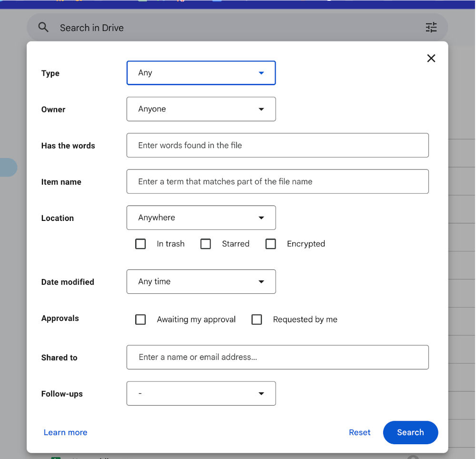Click the magnifying glass search icon

point(43,27)
